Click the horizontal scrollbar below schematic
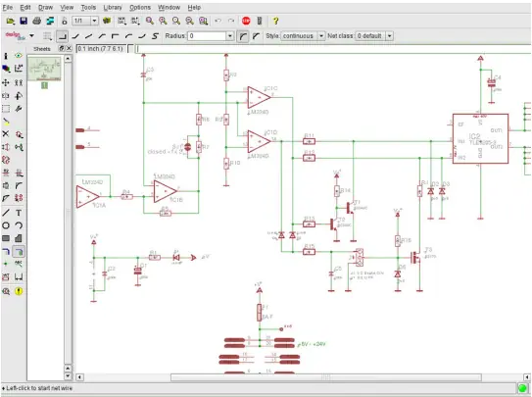Viewport: 532px width, 397px height. pos(325,377)
